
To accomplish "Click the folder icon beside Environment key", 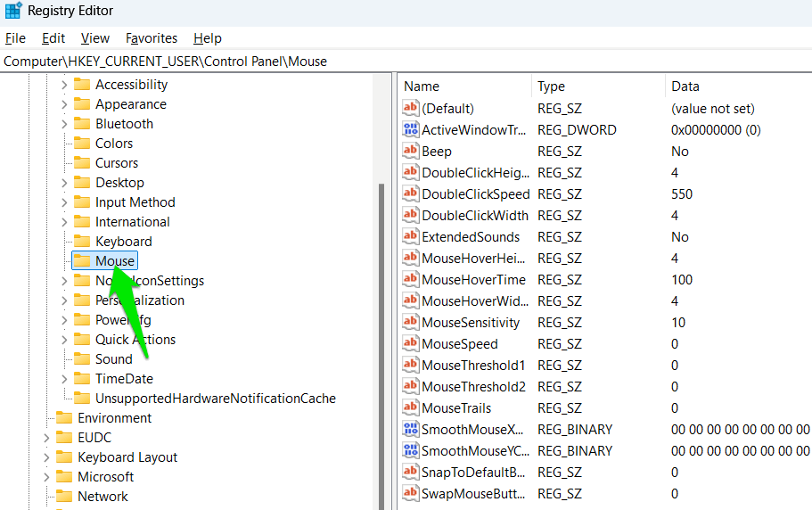I will point(64,418).
